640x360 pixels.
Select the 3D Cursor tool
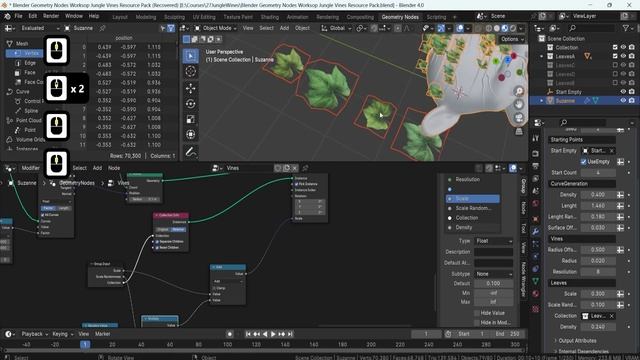pos(191,71)
